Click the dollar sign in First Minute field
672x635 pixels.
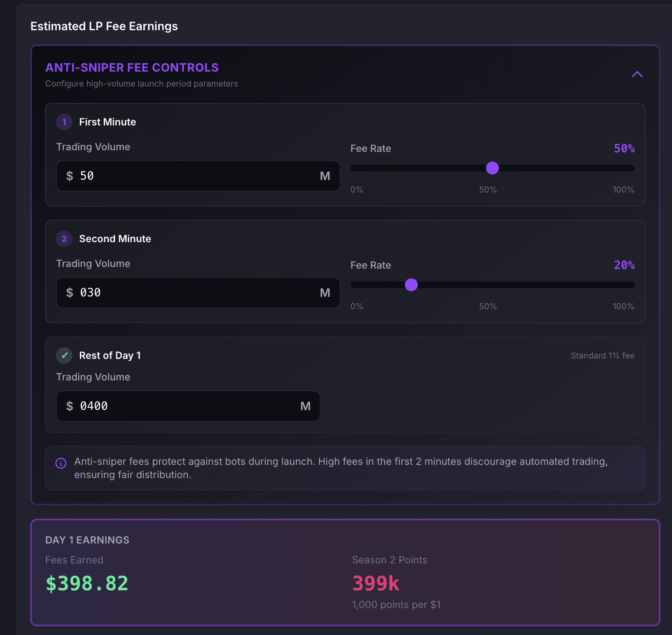(x=70, y=176)
